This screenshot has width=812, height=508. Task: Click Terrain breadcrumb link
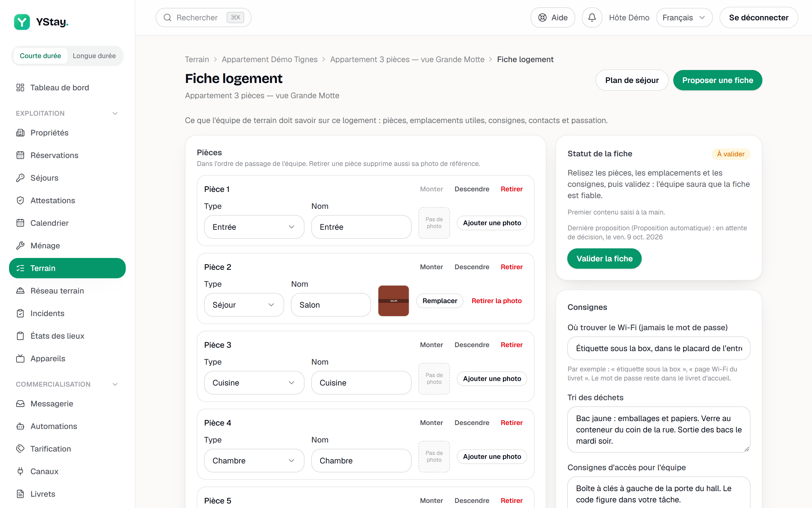click(x=197, y=60)
